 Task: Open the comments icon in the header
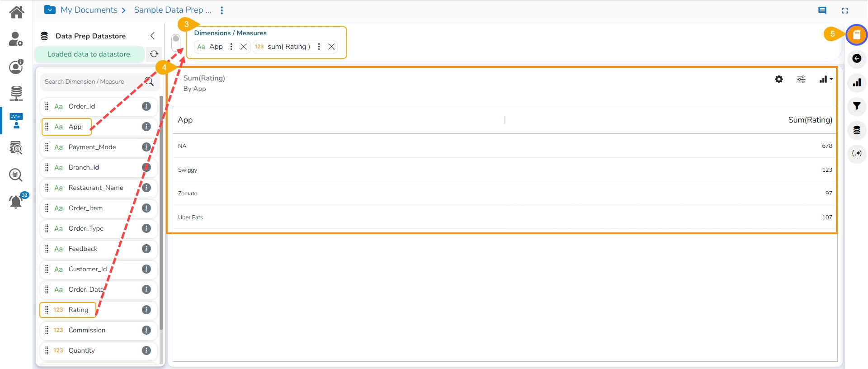click(x=822, y=10)
